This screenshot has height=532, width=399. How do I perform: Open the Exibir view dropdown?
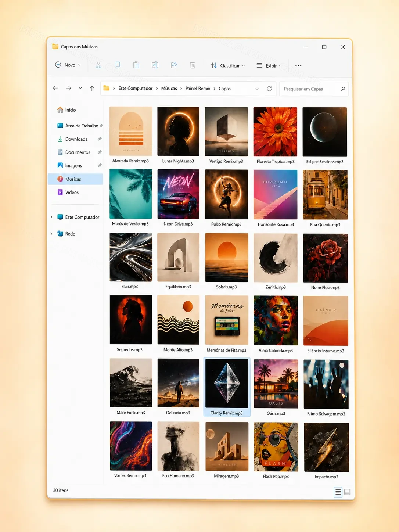269,66
